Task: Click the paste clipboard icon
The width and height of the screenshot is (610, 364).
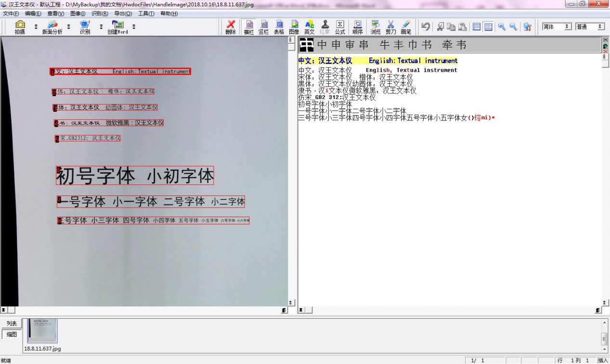Action: [x=462, y=26]
